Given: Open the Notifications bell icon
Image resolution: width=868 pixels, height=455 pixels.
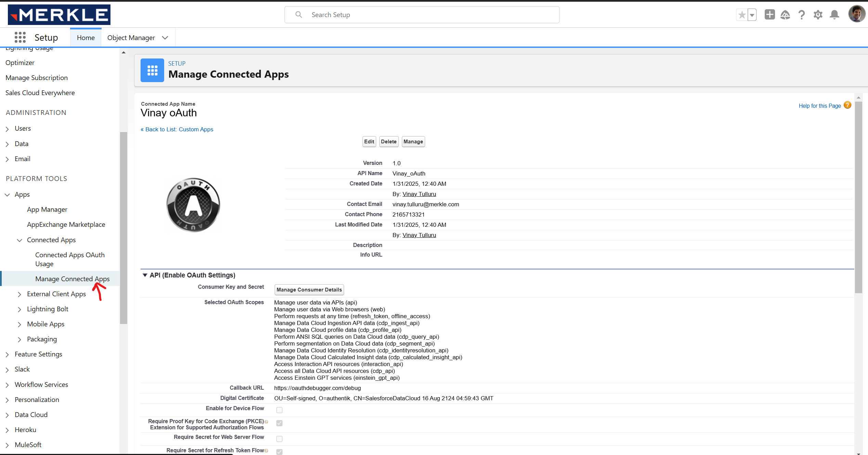Looking at the screenshot, I should [834, 15].
